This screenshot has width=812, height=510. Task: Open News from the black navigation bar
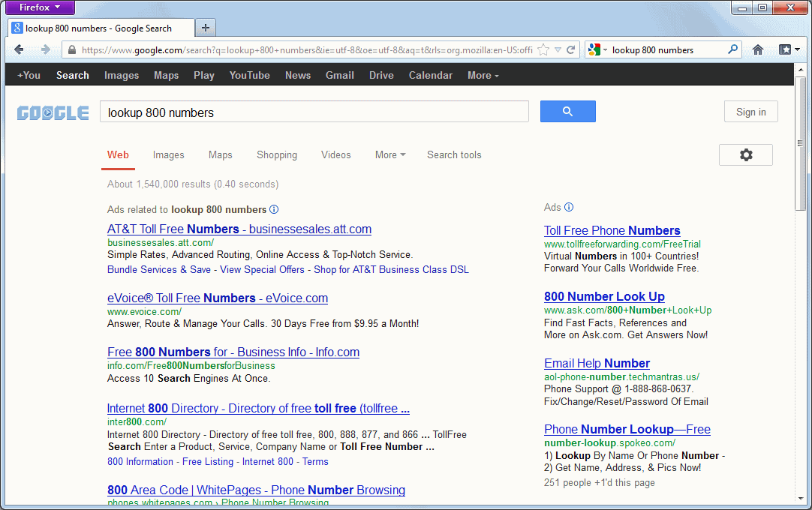pos(298,75)
